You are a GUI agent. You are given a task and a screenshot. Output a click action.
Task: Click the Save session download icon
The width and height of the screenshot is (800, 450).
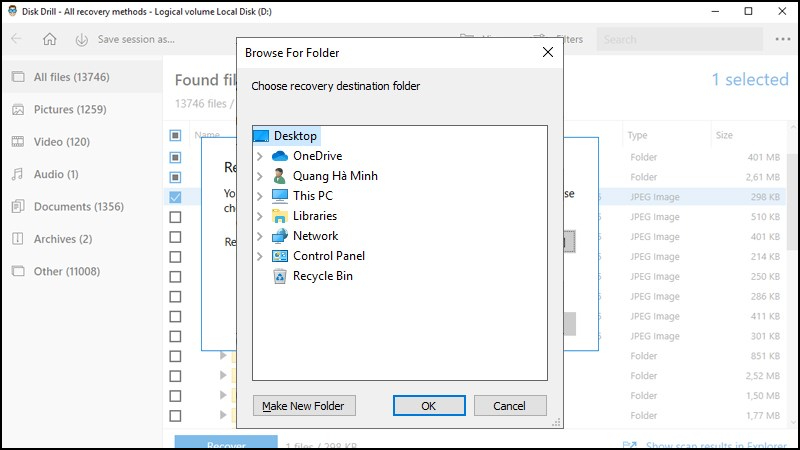click(81, 40)
